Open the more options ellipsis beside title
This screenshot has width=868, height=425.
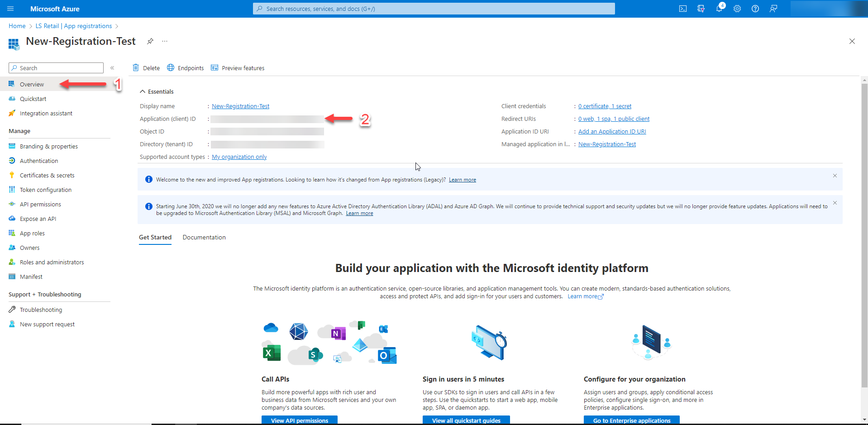(x=165, y=41)
